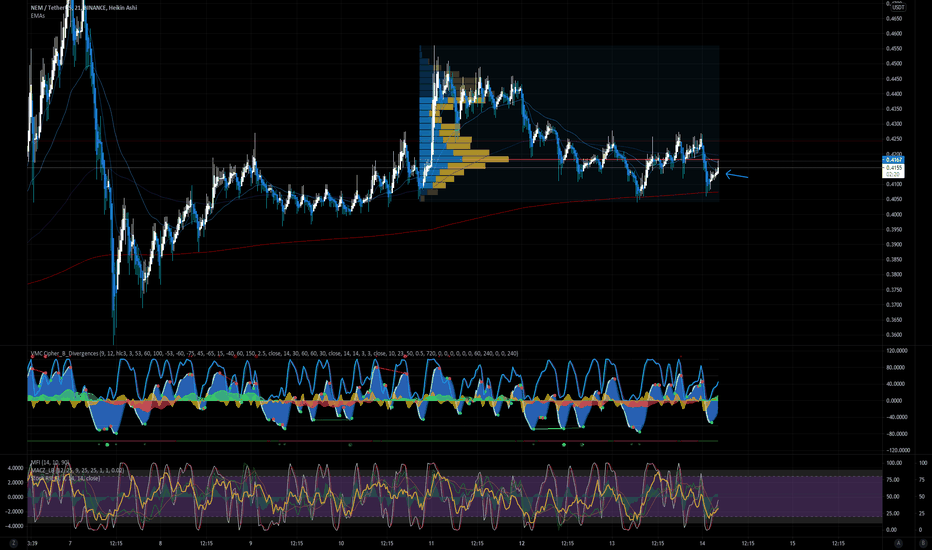Click the date label 8 on time axis

point(160,543)
